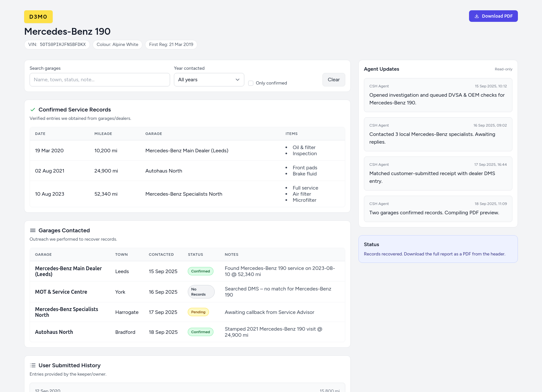The height and width of the screenshot is (392, 542).
Task: Click the Clear filters button
Action: coord(333,80)
